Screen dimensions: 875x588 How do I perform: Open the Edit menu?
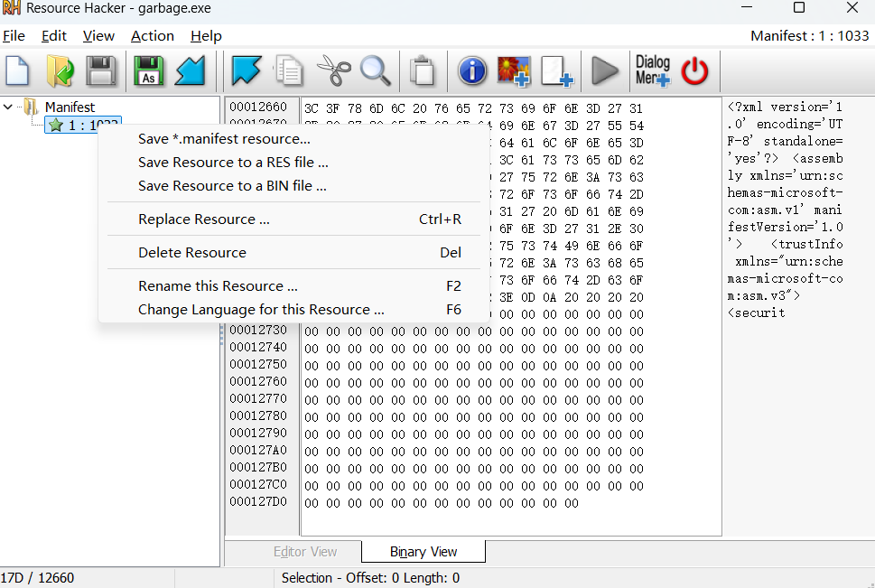point(53,36)
